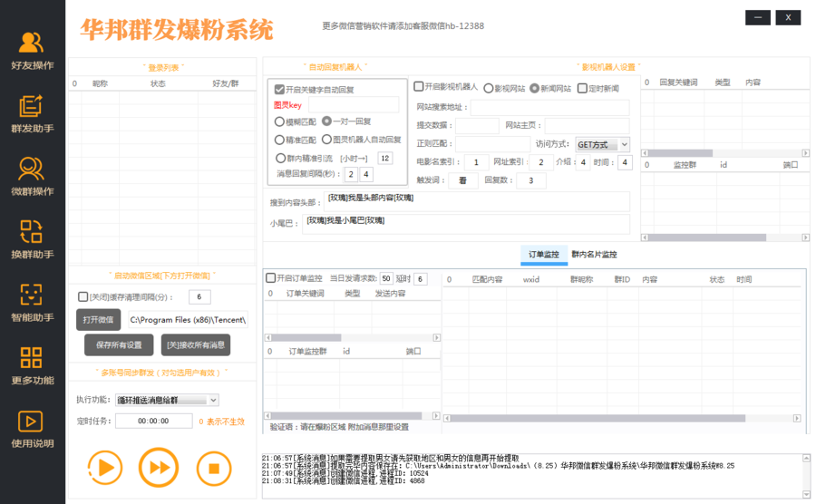This screenshot has width=816, height=504.
Task: Click the 回复关键词 column header
Action: pos(678,82)
